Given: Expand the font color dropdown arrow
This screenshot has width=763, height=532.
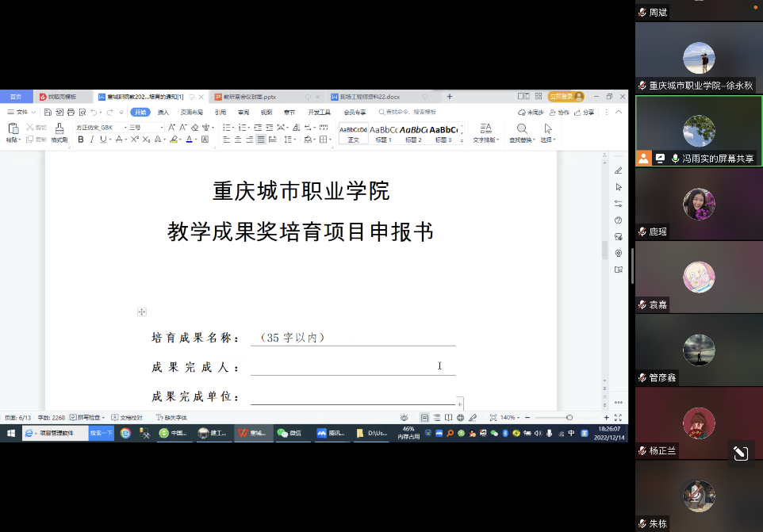Looking at the screenshot, I should [196, 140].
